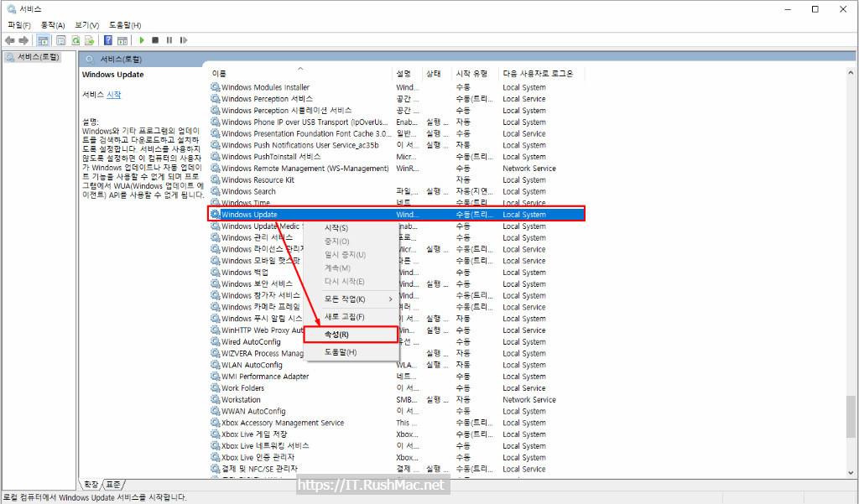Click Network Service cell in Workstation row
The image size is (859, 504).
[x=529, y=399]
